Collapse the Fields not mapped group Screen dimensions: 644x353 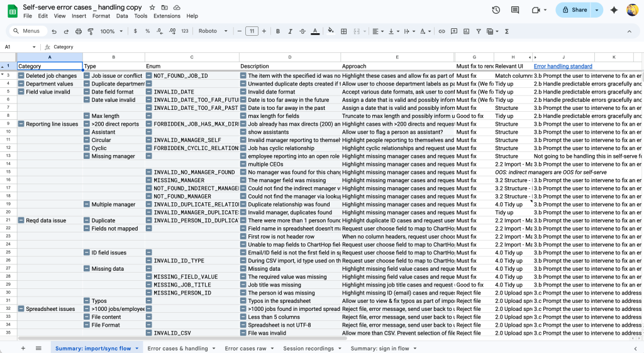(87, 229)
